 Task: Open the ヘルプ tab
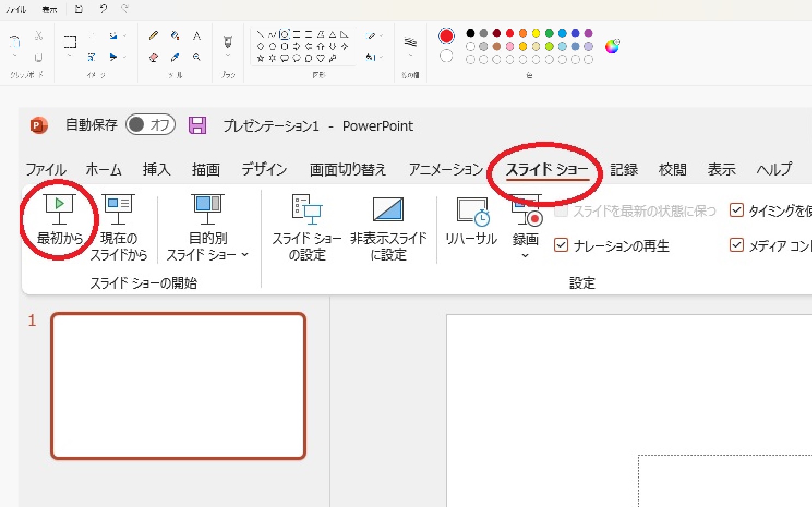point(774,170)
